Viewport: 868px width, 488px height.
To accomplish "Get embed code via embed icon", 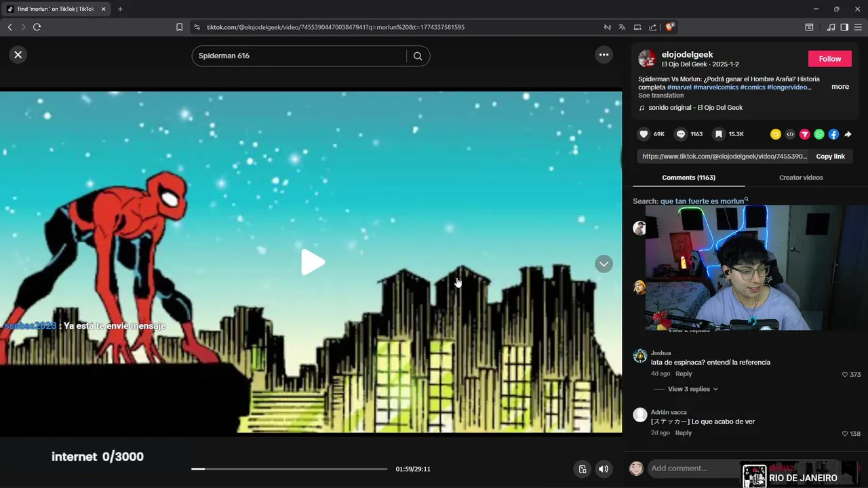I will [790, 134].
